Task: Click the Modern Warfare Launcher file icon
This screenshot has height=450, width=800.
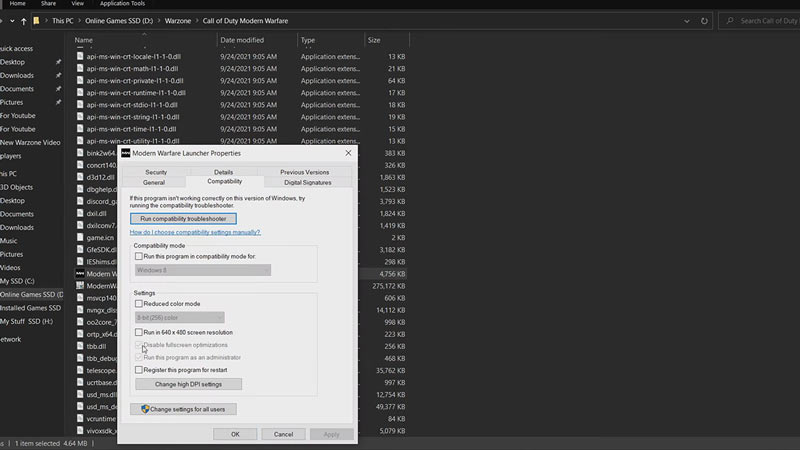Action: click(80, 273)
